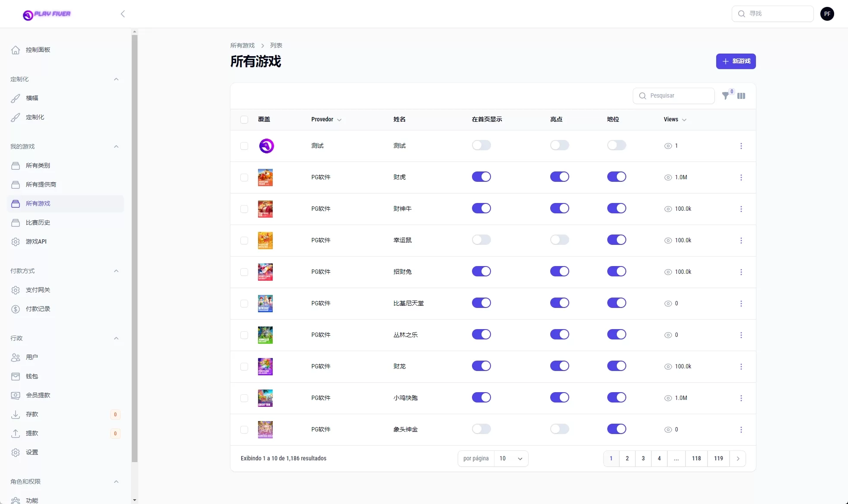This screenshot has height=504, width=848.
Task: Open 设置 gear item in sidebar
Action: (66, 452)
